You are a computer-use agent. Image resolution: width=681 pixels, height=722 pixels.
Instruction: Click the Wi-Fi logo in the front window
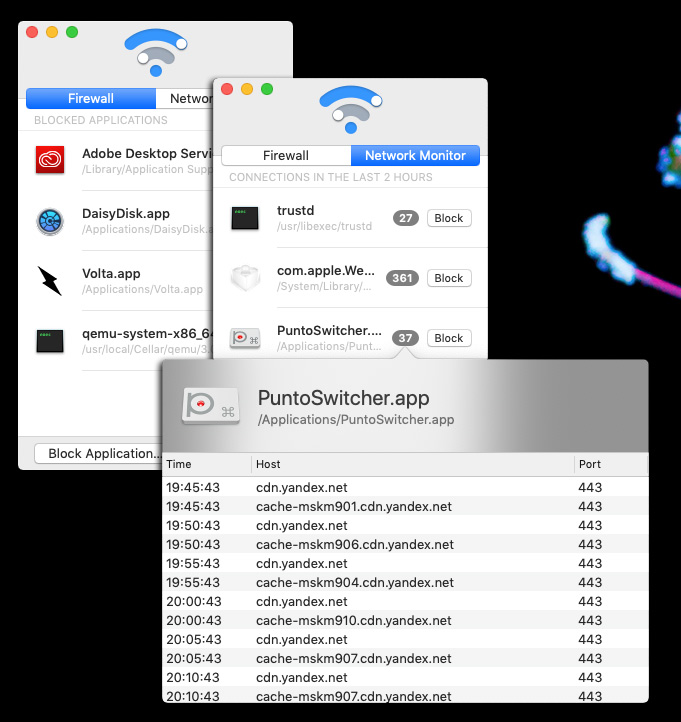coord(351,109)
